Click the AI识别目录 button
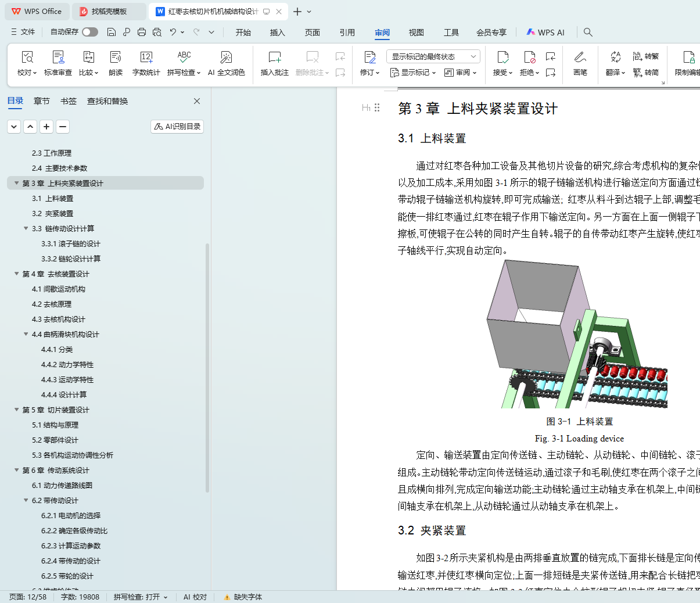Screen dimensions: 700x603 tap(177, 126)
